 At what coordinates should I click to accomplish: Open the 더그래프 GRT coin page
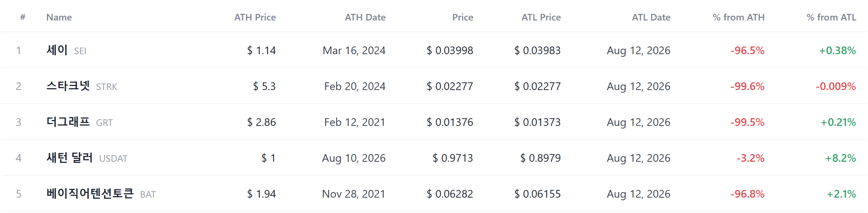pyautogui.click(x=80, y=122)
